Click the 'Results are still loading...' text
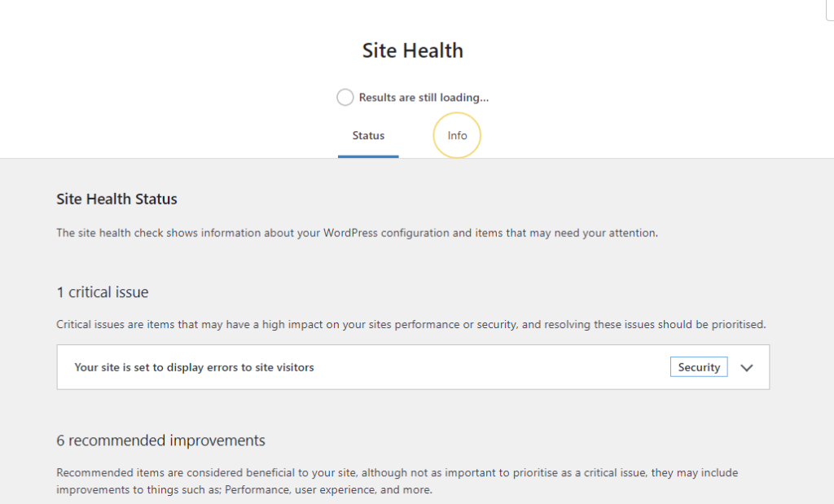Image resolution: width=834 pixels, height=504 pixels. (x=424, y=97)
